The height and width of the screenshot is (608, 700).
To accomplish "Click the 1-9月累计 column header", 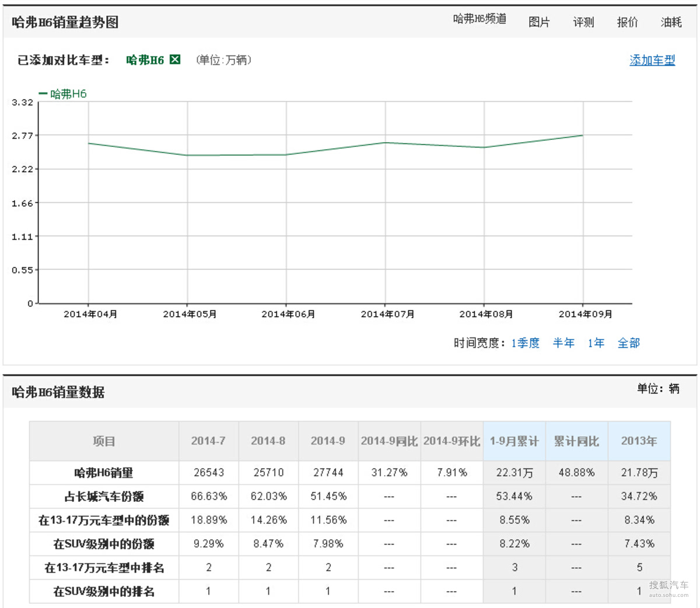I will click(514, 441).
